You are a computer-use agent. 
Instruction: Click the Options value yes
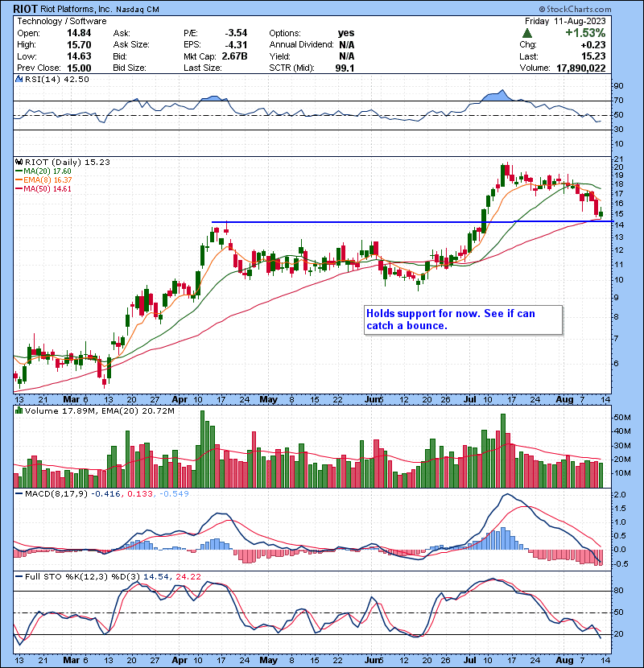[x=346, y=33]
